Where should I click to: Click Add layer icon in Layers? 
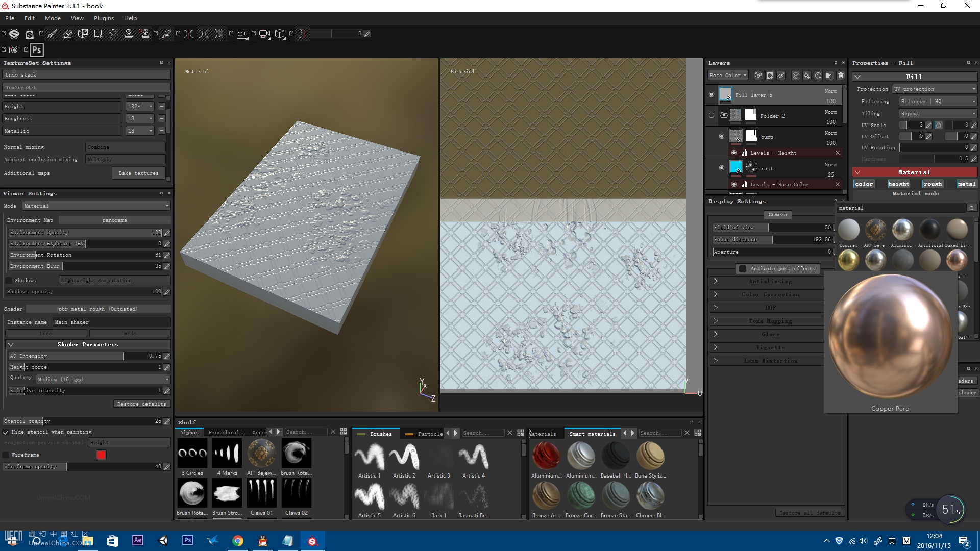click(x=796, y=76)
